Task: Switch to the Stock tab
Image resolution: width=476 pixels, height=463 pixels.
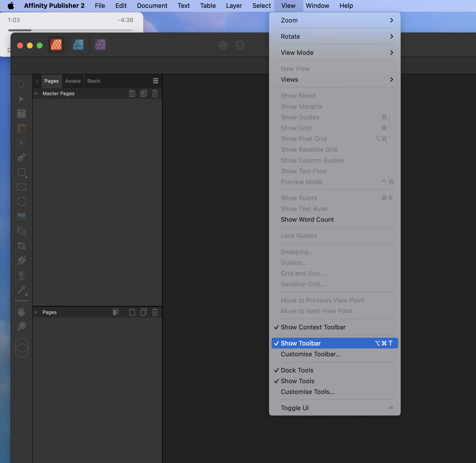Action: 94,81
